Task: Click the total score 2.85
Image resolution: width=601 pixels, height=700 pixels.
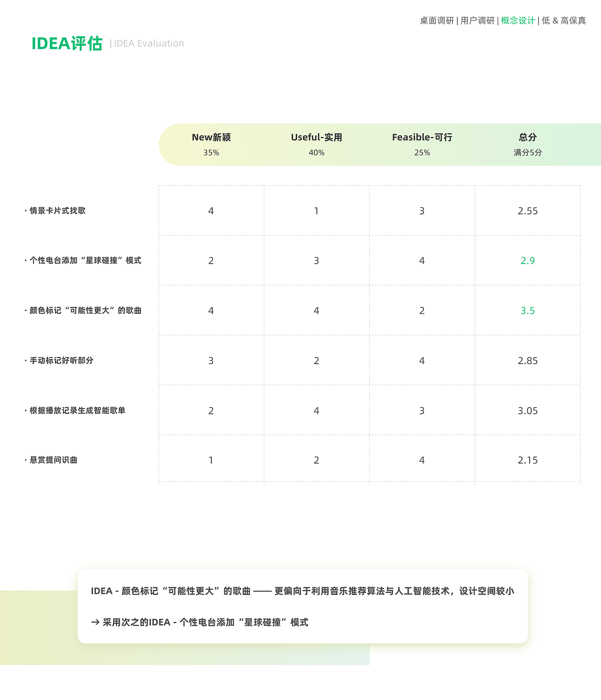Action: point(528,361)
